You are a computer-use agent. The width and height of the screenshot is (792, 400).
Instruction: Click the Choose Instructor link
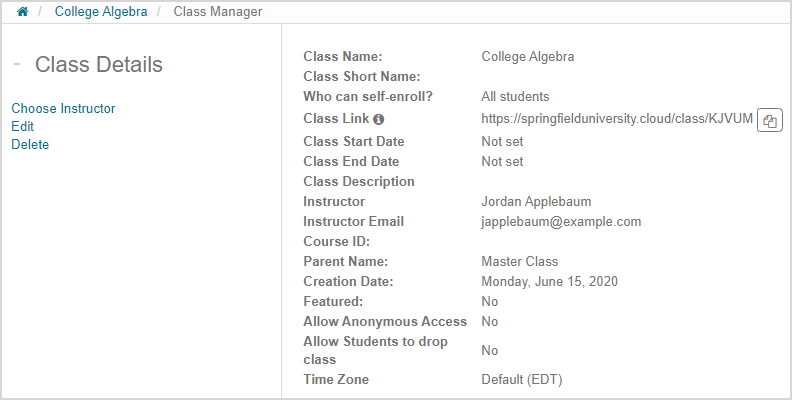[x=63, y=109]
